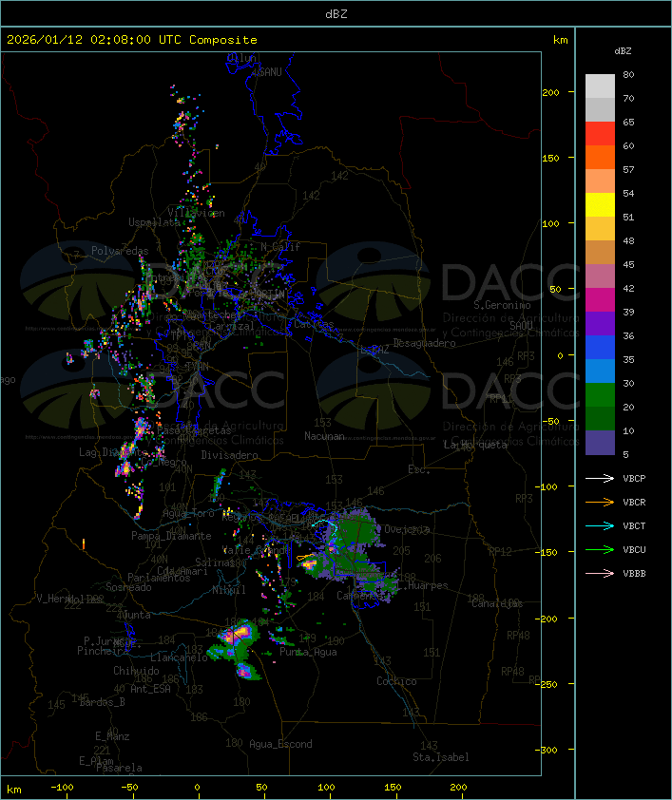Pick the green 20-30 dBZ swatch
This screenshot has width=672, height=800.
coord(600,395)
